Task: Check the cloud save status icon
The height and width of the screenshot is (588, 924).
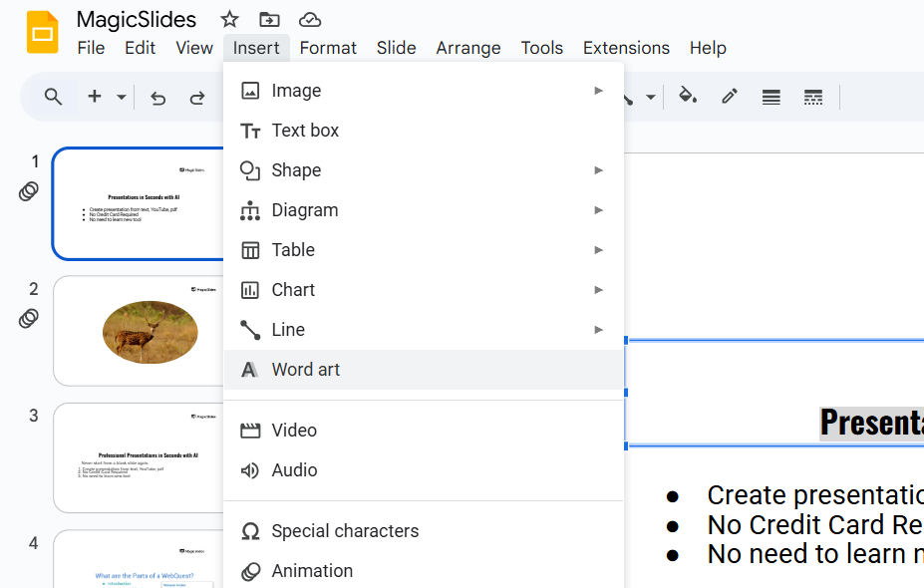Action: (310, 20)
